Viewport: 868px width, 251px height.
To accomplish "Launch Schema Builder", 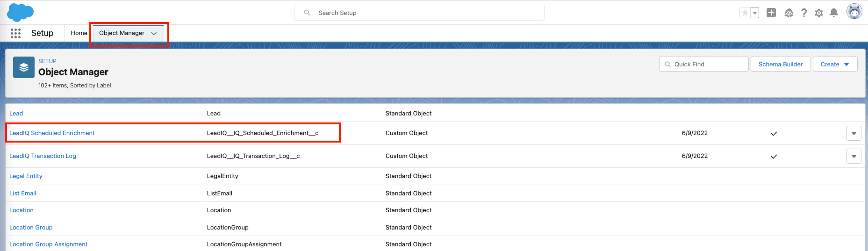I will [780, 64].
